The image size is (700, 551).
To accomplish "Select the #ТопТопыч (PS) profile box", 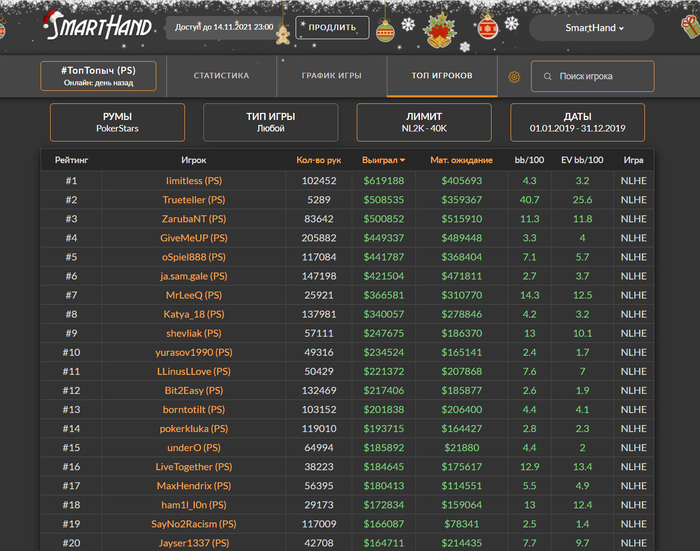I will [98, 76].
